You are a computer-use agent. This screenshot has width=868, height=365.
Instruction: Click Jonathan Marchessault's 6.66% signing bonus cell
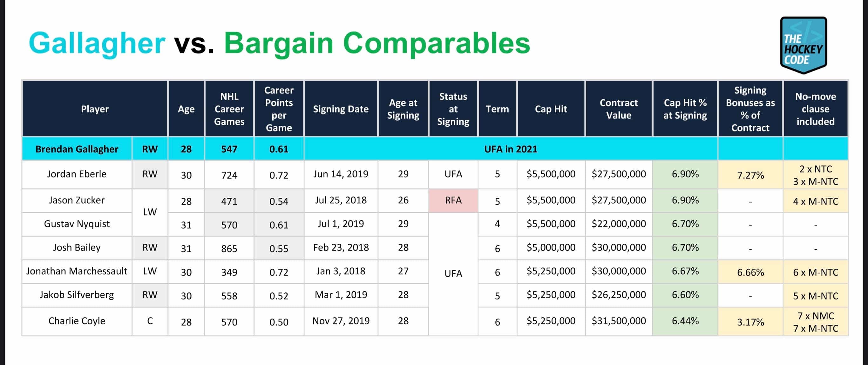(750, 272)
